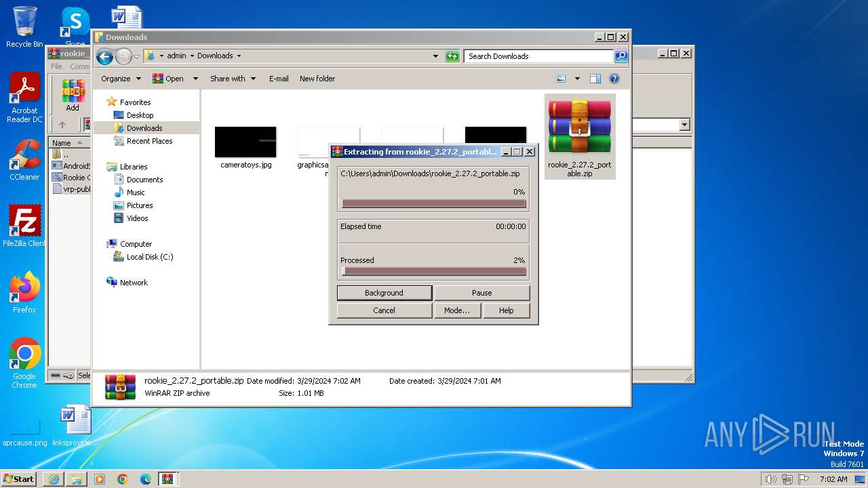Click the Mode... button
This screenshot has height=488, width=868.
(x=457, y=310)
